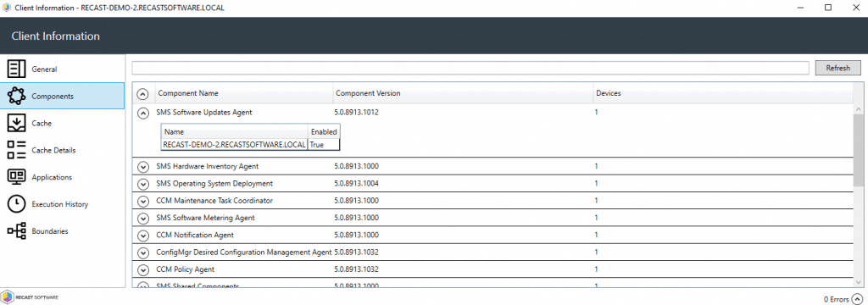The height and width of the screenshot is (305, 868).
Task: Expand the errors panel chevron at bottom right
Action: 858,299
